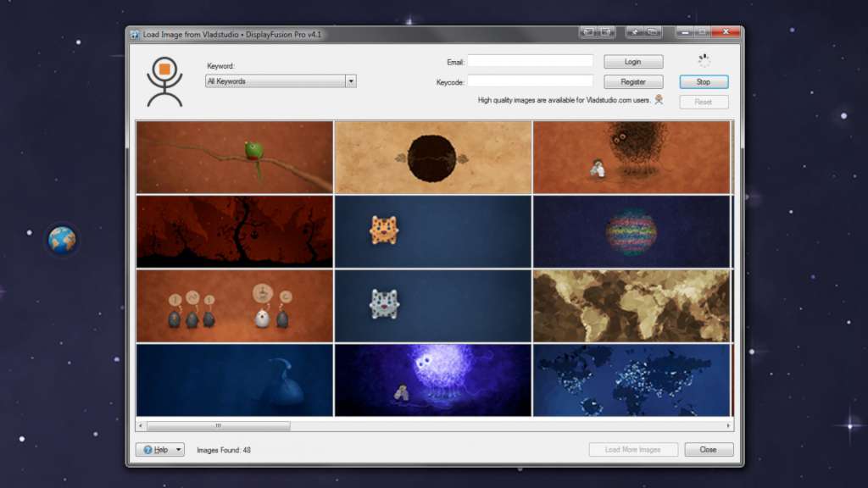Click inside the Keycode text field
The width and height of the screenshot is (868, 488).
531,81
